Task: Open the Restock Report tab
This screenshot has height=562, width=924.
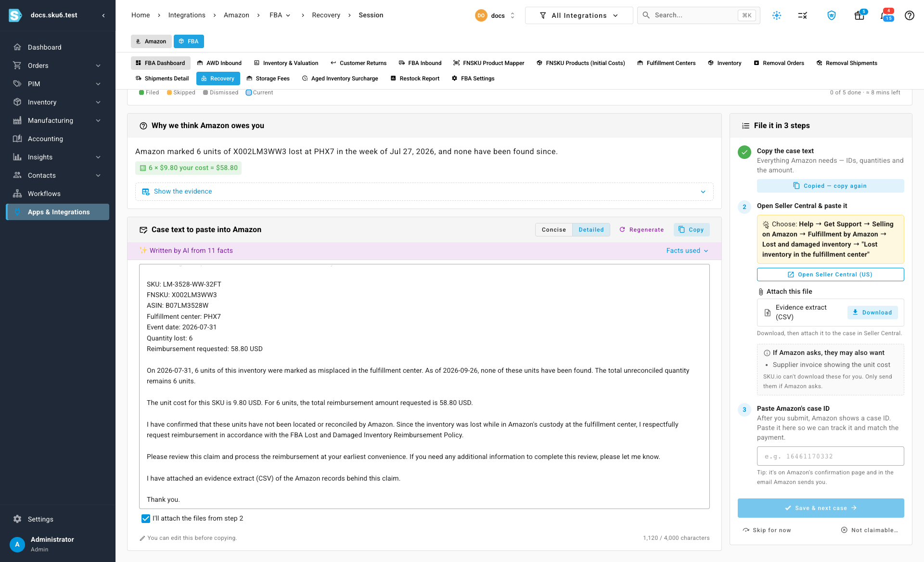Action: click(x=415, y=78)
